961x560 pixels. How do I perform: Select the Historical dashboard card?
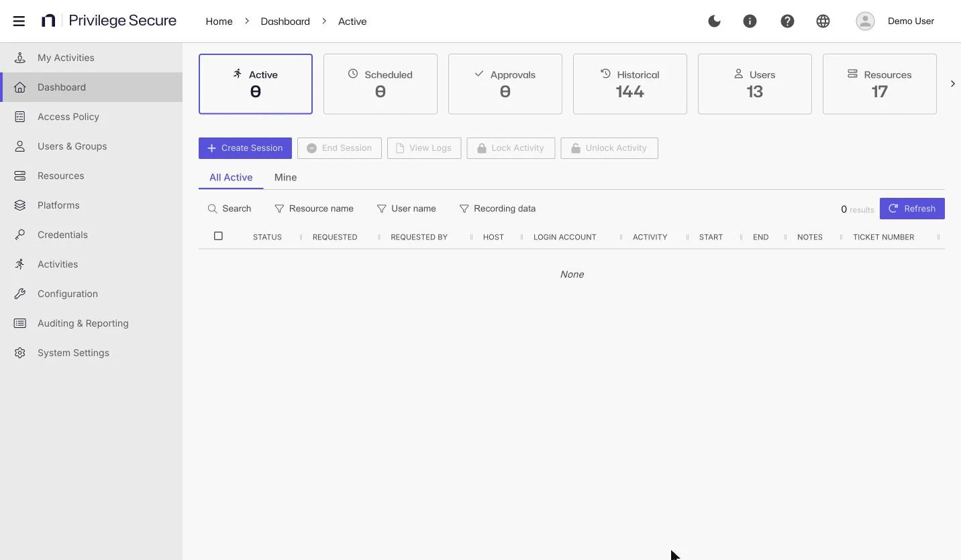(630, 84)
